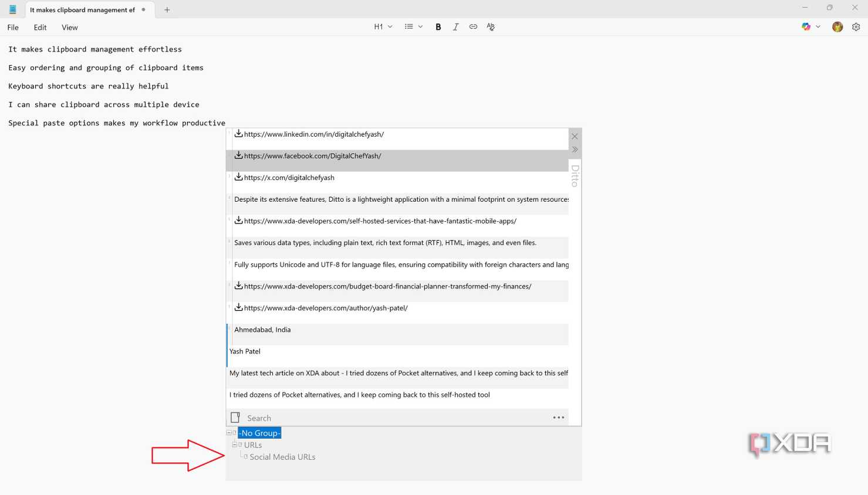Select the "Saves various data types" clip
The width and height of the screenshot is (868, 495).
tap(397, 247)
